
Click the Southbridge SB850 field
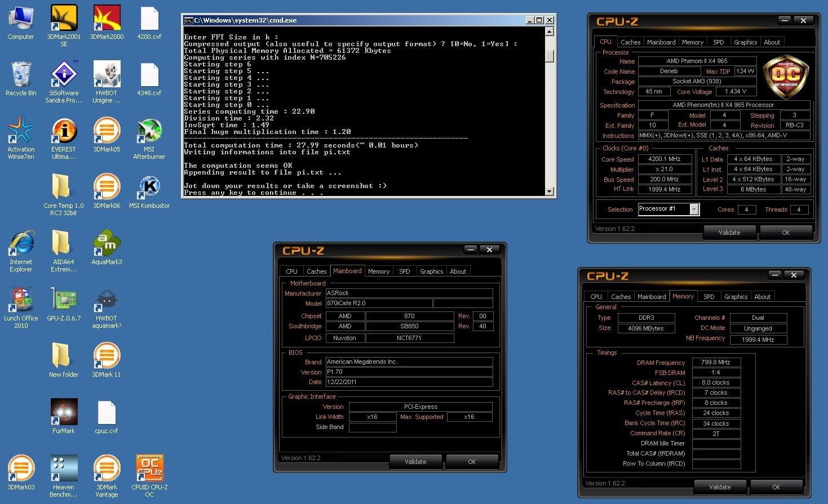coord(410,326)
